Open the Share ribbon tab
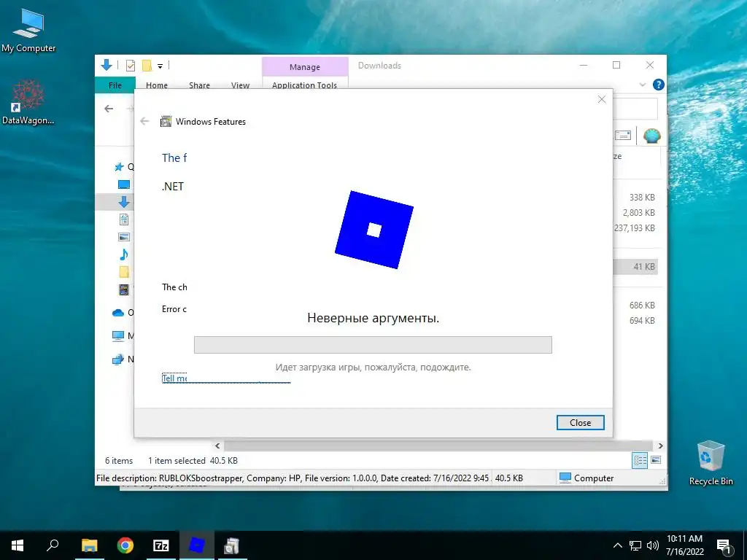This screenshot has height=560, width=747. click(x=199, y=85)
